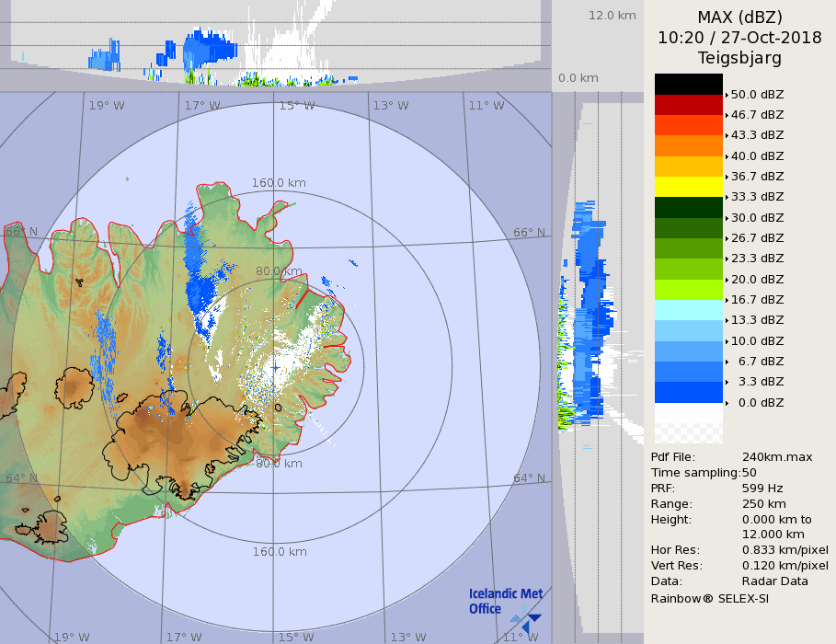Click the light cyan 13.3 dBZ swatch
836x644 pixels.
click(688, 310)
